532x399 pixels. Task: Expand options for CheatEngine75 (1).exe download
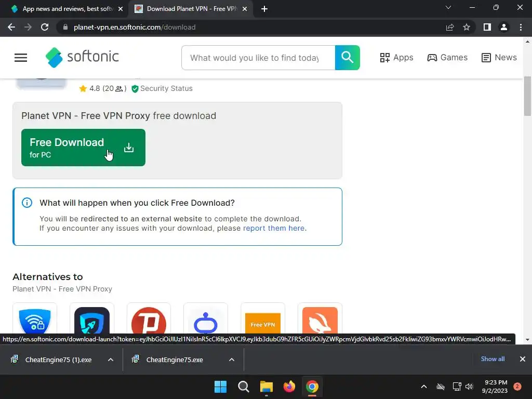point(111,360)
